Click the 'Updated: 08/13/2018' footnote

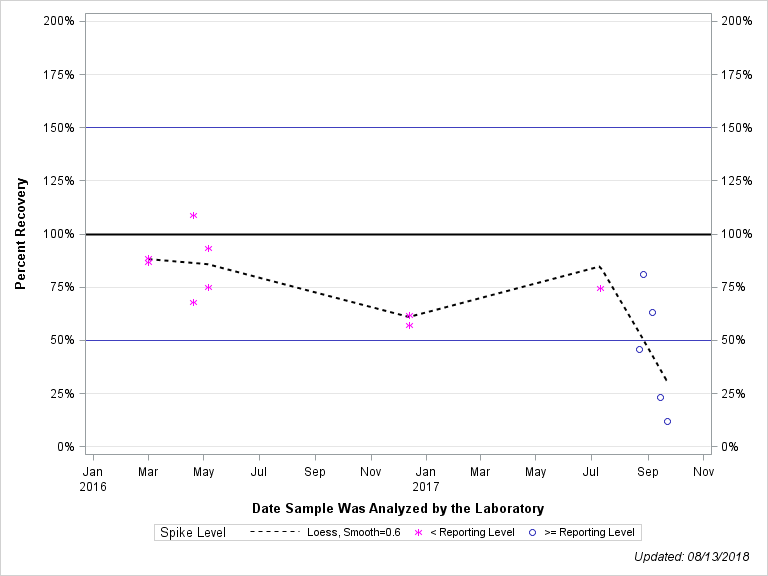coord(692,557)
